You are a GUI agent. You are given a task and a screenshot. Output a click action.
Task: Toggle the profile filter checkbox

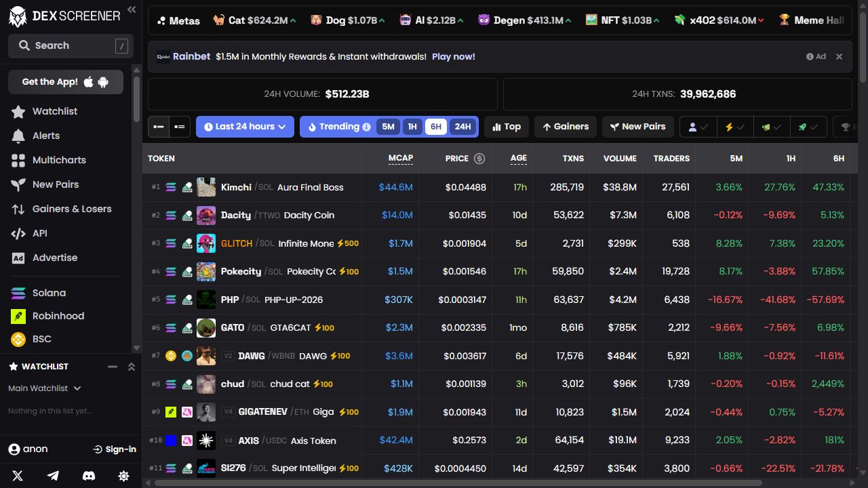click(x=698, y=127)
